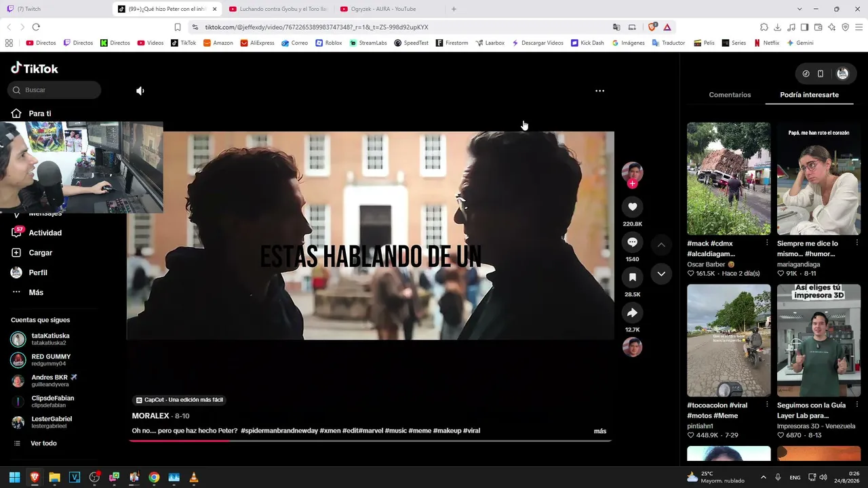Click the CapCut edition tag
868x488 pixels.
pyautogui.click(x=180, y=400)
